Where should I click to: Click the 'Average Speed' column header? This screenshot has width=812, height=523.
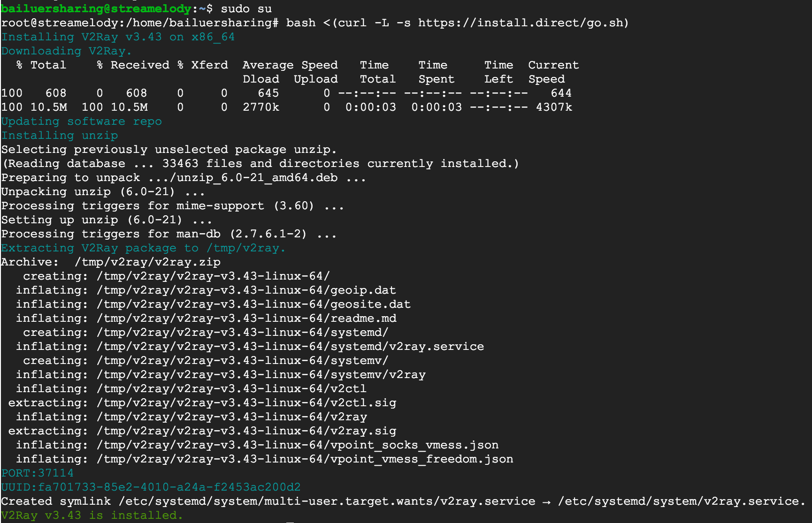tap(290, 65)
